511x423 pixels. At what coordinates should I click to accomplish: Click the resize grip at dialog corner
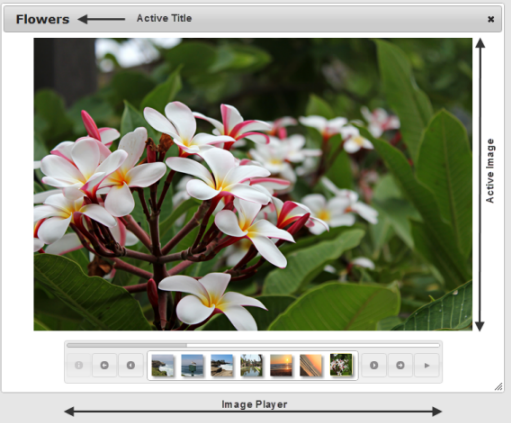pyautogui.click(x=498, y=387)
